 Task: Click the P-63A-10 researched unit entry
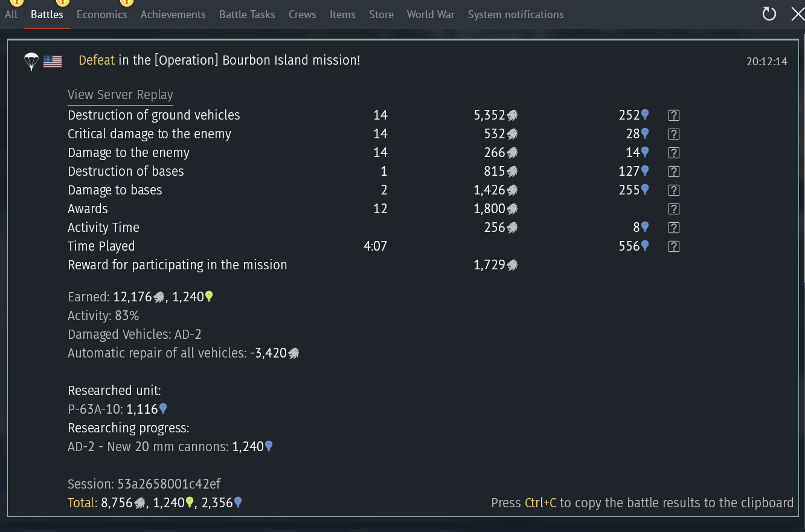pos(117,409)
